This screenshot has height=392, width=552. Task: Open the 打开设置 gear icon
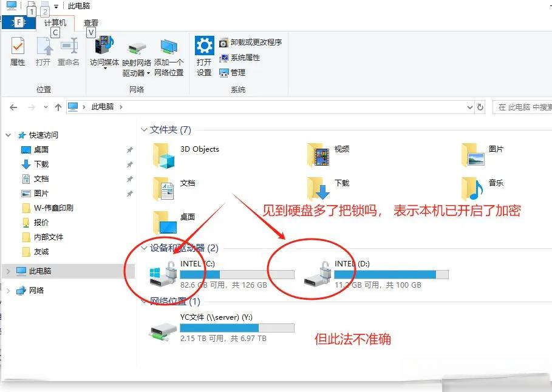(204, 46)
